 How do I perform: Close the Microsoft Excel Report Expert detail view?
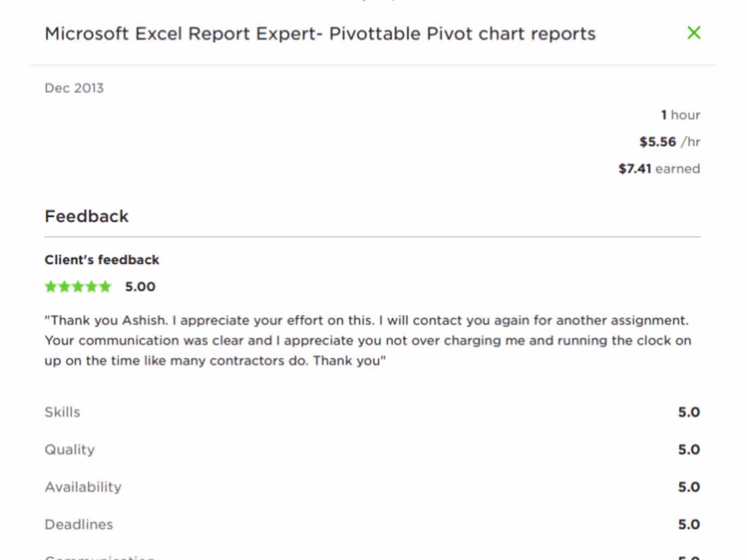pyautogui.click(x=693, y=33)
